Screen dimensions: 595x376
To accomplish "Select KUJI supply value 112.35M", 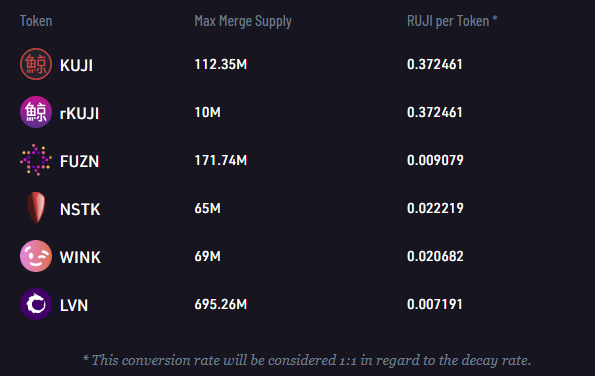I will click(x=220, y=64).
